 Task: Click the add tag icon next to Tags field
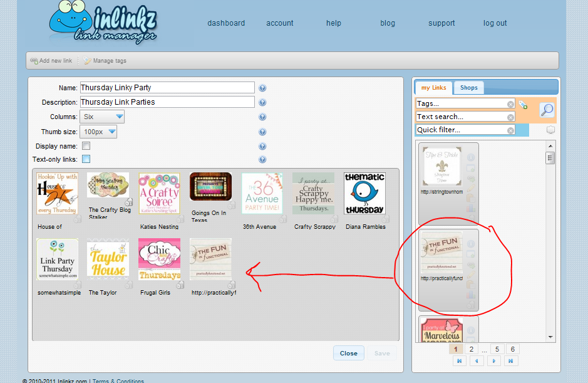(x=523, y=105)
